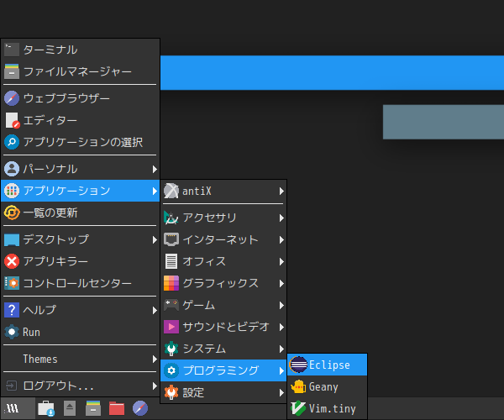Select 一覧の更新 menu entry
This screenshot has height=420, width=504.
(81, 213)
